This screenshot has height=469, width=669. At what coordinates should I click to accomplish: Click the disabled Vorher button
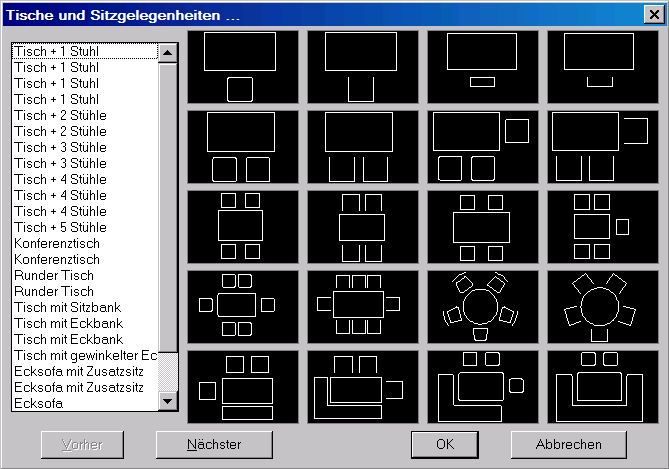tap(82, 445)
